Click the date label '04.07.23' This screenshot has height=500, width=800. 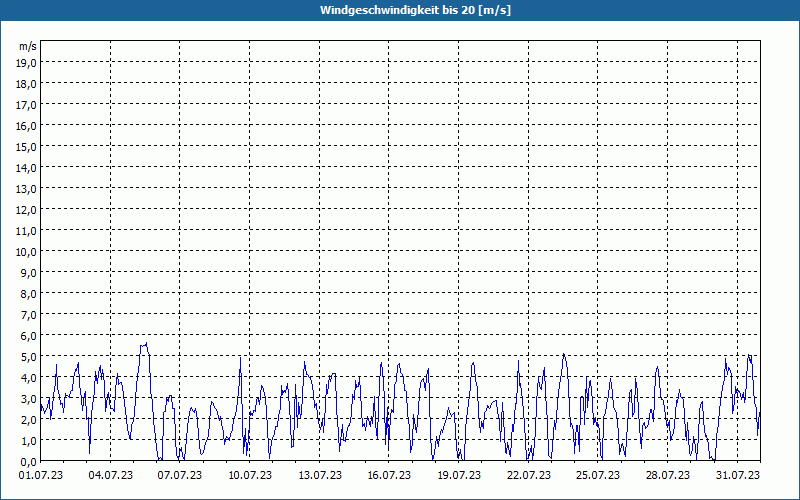pos(111,476)
